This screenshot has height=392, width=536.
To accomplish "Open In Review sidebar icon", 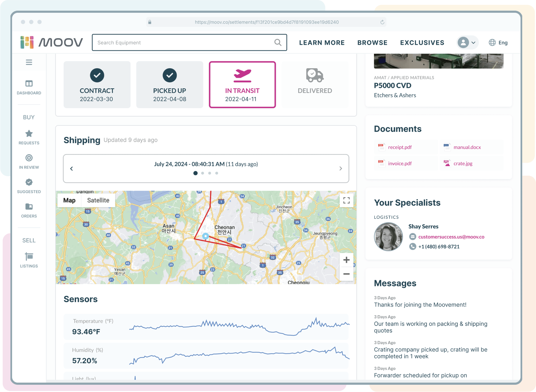I will (x=29, y=158).
